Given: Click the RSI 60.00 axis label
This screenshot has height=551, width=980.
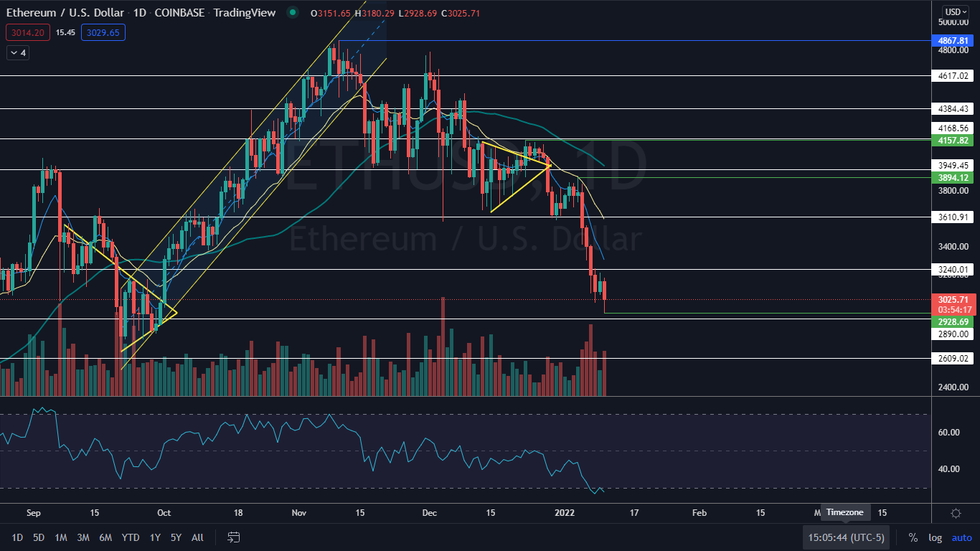Looking at the screenshot, I should 950,432.
